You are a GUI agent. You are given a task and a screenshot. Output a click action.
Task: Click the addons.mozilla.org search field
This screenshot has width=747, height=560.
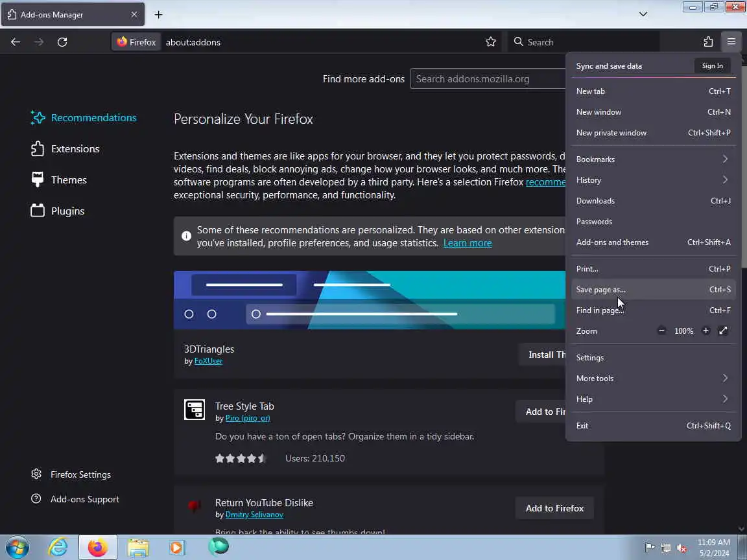pos(488,78)
